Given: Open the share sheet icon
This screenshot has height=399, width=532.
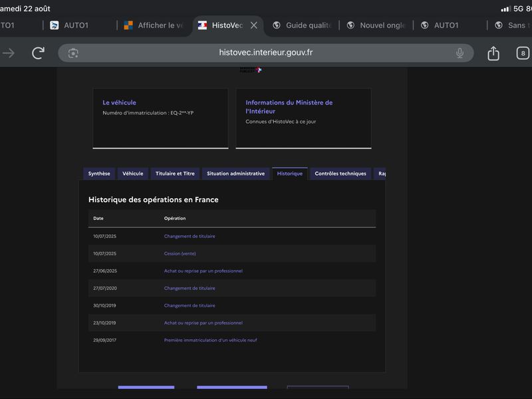Looking at the screenshot, I should coord(493,53).
